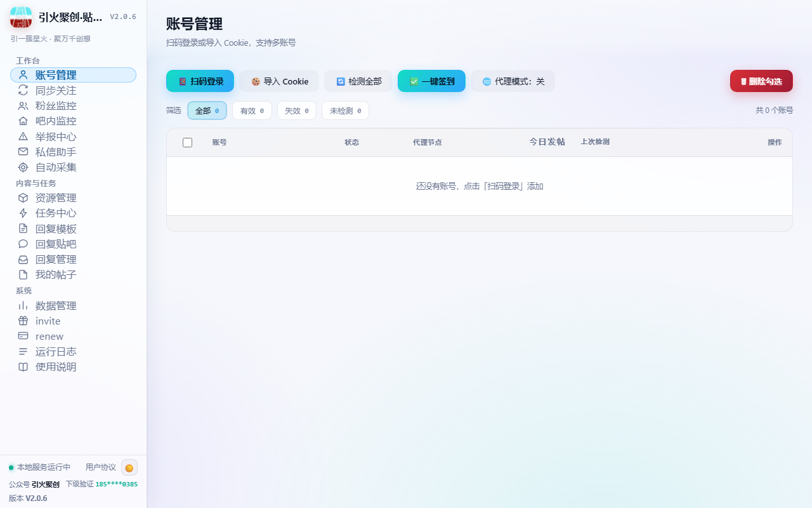Image resolution: width=812 pixels, height=508 pixels.
Task: Click the 任务中心 lightning icon
Action: pos(23,213)
